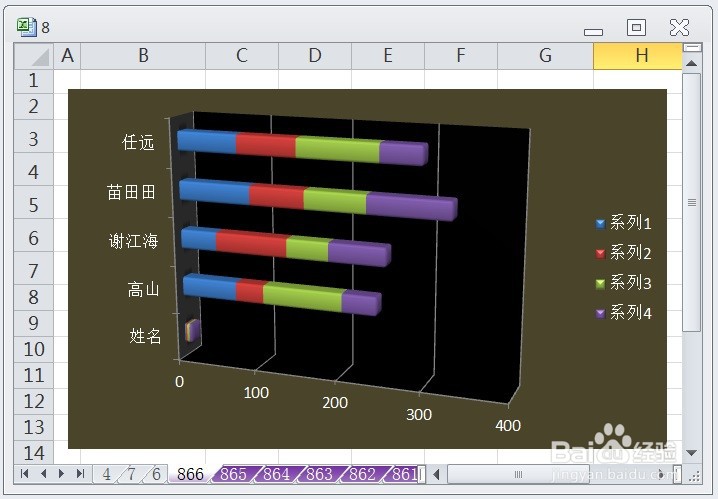Image resolution: width=718 pixels, height=499 pixels.
Task: Go to last sheet tab navigation arrow
Action: pyautogui.click(x=80, y=473)
